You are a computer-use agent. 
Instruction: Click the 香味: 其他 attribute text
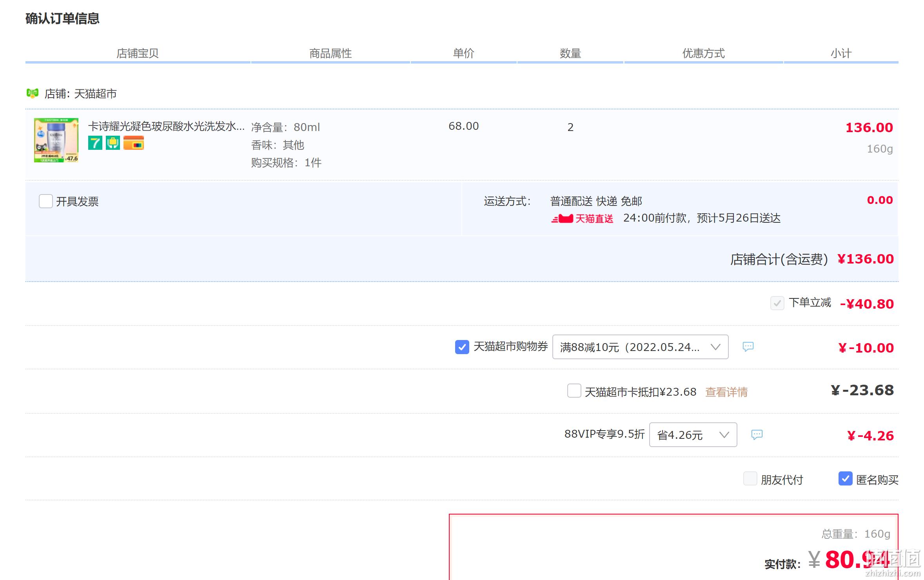[278, 145]
